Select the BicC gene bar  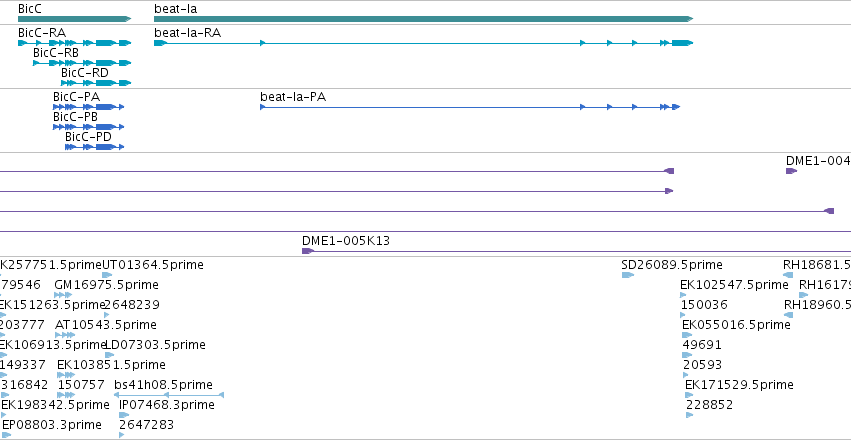tap(74, 19)
